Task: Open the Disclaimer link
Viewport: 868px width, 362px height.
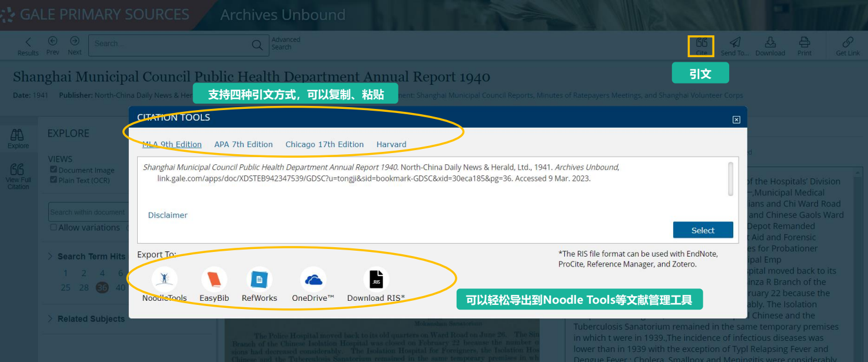Action: tap(168, 215)
